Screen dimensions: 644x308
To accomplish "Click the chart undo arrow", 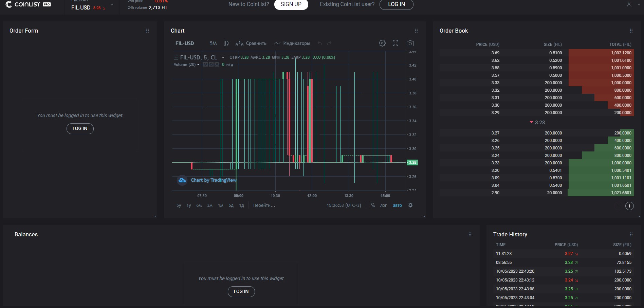I will (x=319, y=43).
